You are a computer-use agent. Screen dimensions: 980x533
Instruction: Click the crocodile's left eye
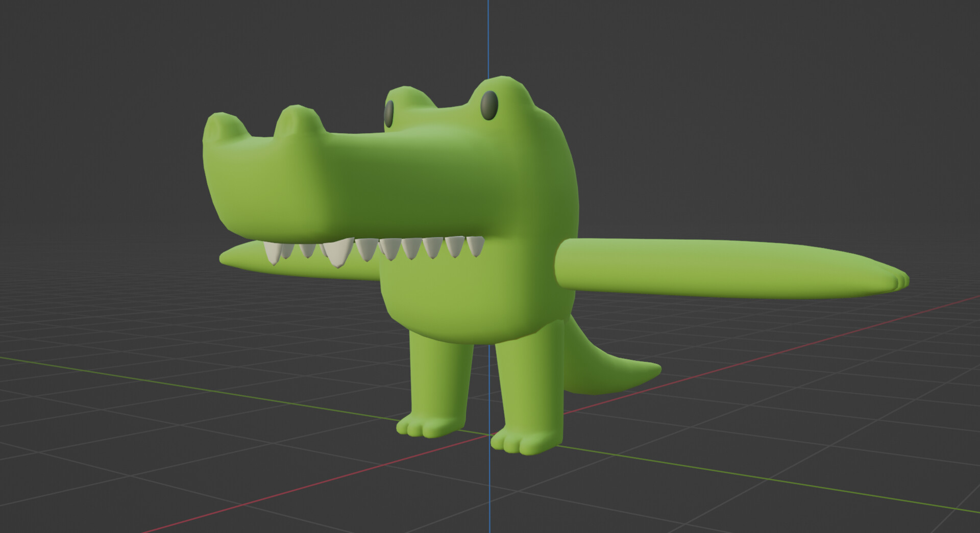point(390,114)
